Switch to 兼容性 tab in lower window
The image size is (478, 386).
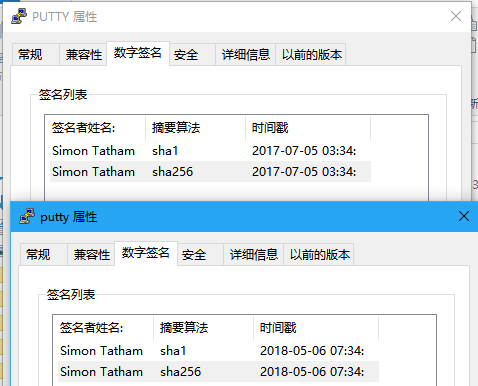[91, 254]
